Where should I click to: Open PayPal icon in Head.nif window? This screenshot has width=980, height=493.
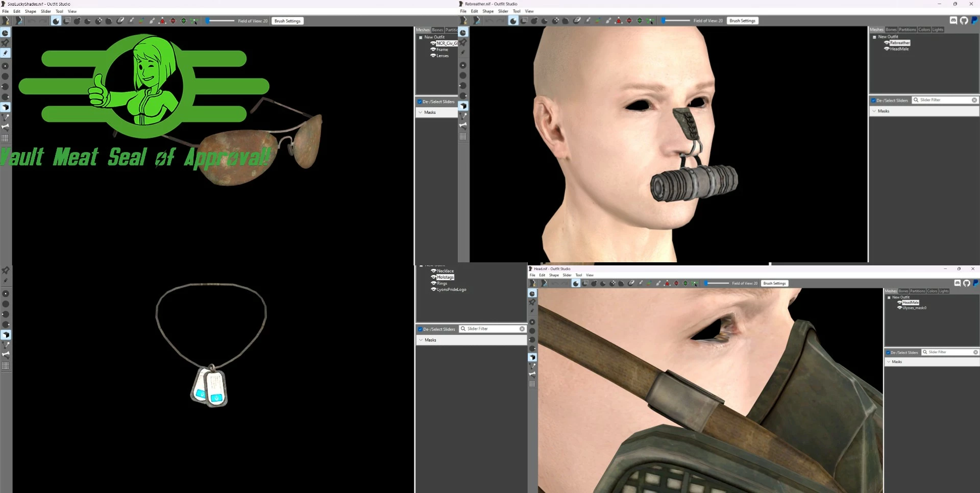[976, 283]
